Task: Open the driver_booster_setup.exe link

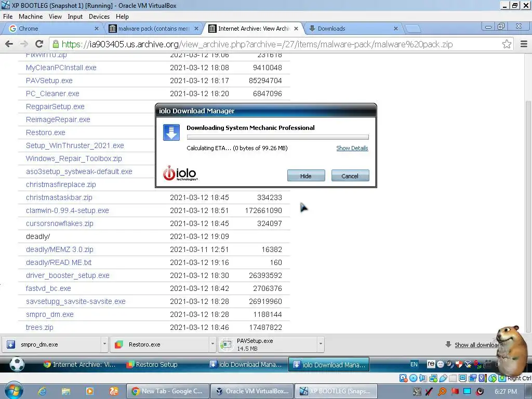Action: pos(68,275)
